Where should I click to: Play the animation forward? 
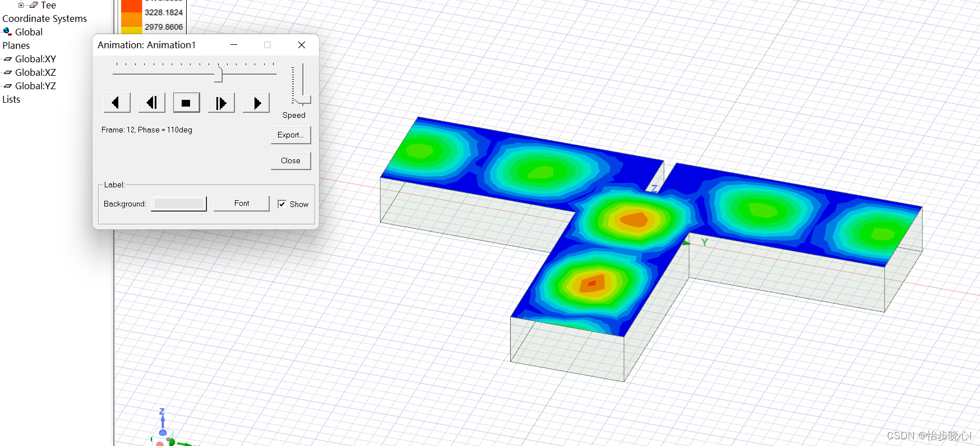pos(256,103)
